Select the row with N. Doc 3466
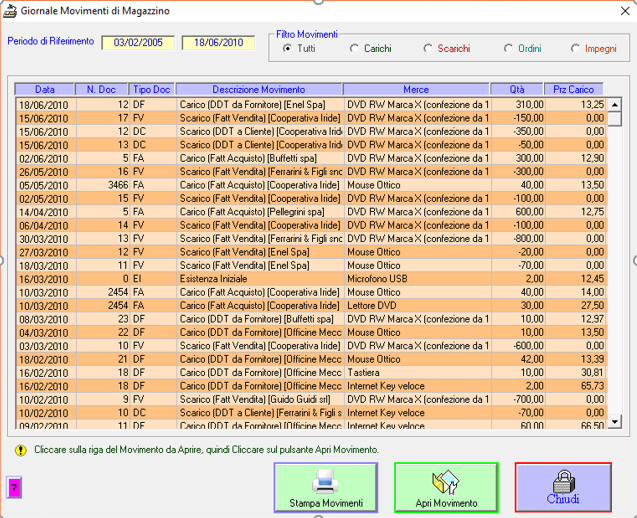The width and height of the screenshot is (637, 518). (312, 185)
